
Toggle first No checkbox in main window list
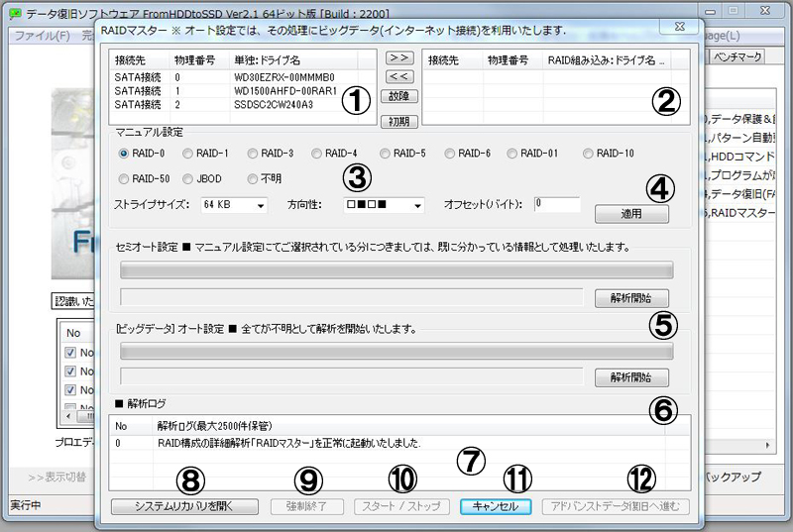(x=70, y=353)
